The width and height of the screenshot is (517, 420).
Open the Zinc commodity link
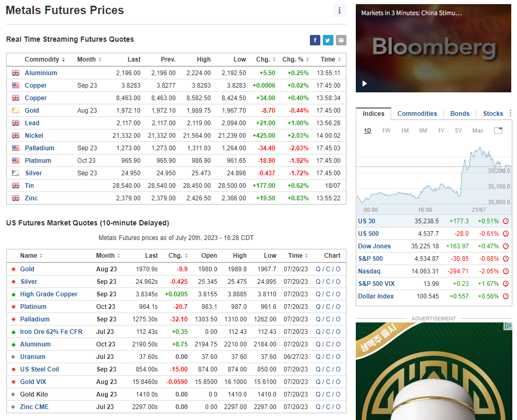[31, 198]
